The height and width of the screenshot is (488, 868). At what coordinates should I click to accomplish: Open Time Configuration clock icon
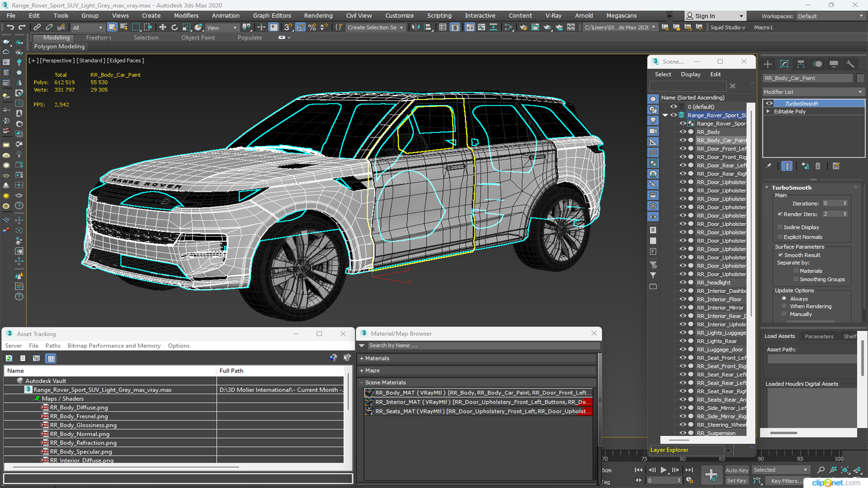coord(689,480)
